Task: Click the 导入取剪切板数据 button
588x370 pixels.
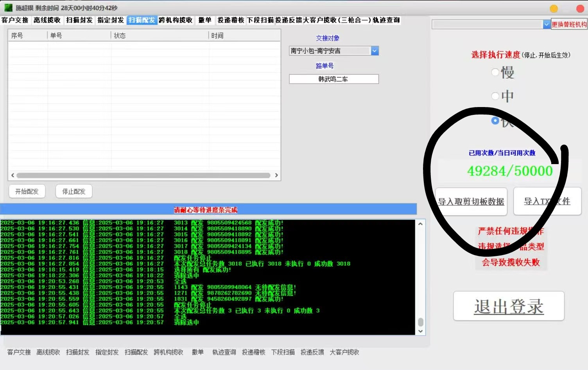Action: tap(471, 202)
